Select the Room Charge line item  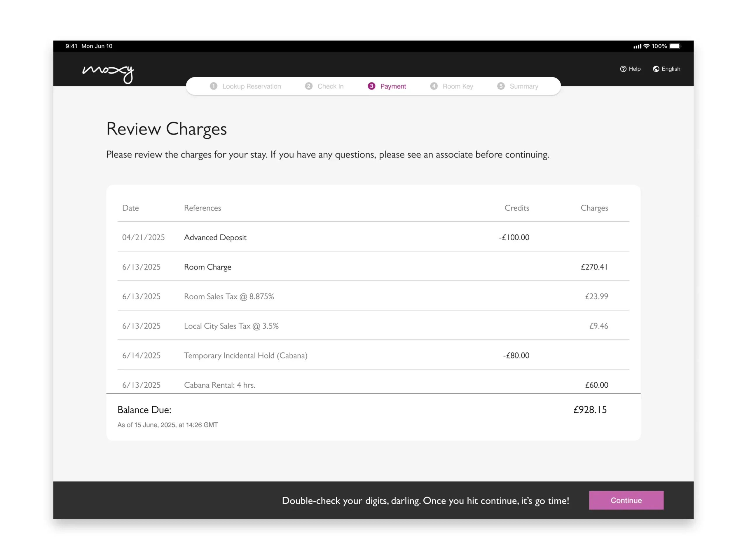click(207, 267)
